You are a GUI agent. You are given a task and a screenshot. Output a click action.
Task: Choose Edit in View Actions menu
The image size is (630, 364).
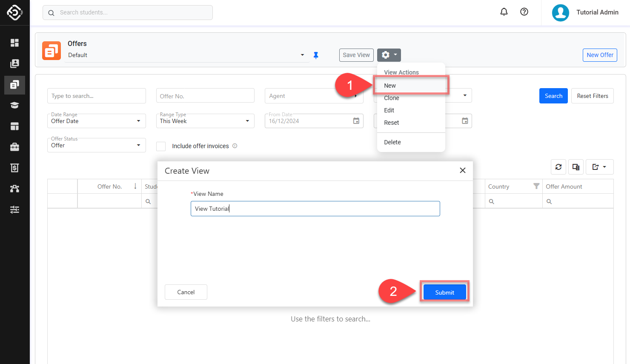(411, 110)
